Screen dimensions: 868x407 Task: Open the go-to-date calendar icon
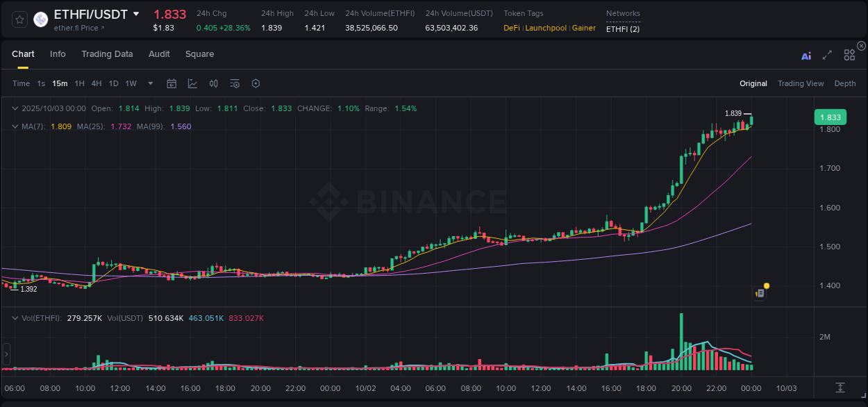[172, 83]
